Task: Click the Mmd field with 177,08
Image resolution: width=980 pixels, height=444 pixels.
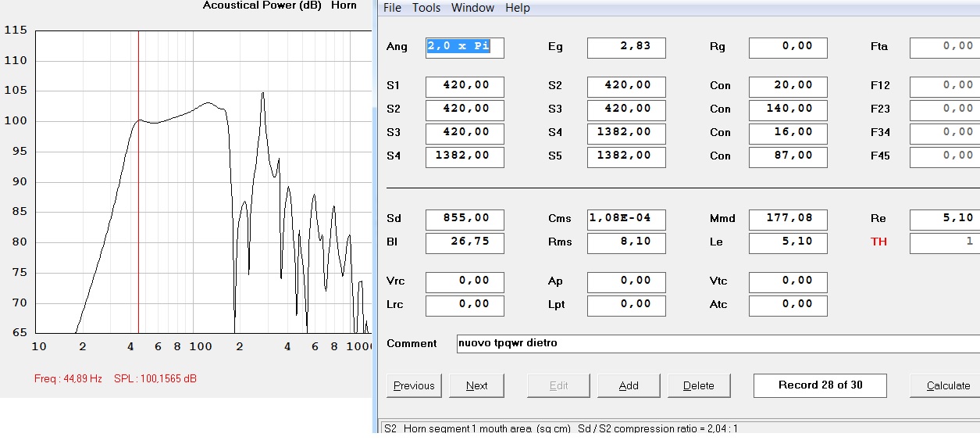Action: coord(788,219)
